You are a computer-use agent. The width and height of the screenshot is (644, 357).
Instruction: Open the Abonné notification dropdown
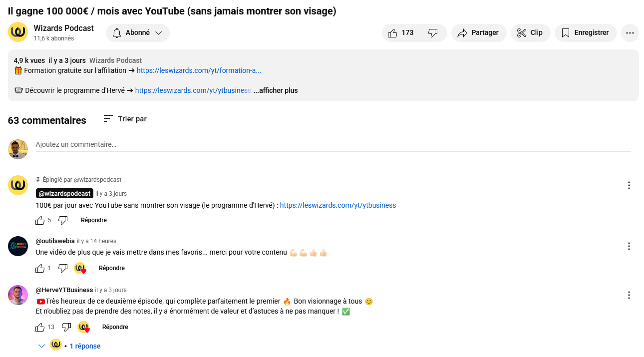click(138, 33)
